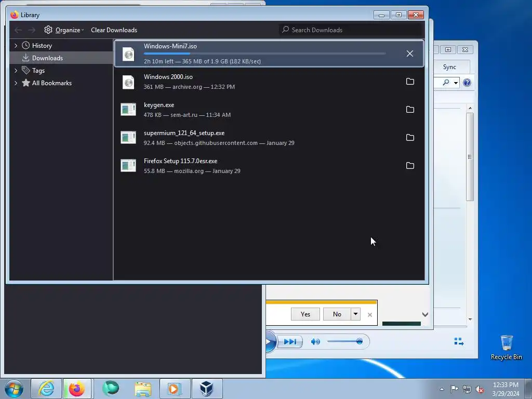
Task: Click the Windows-Mini7.iso download progress bar
Action: tap(264, 54)
